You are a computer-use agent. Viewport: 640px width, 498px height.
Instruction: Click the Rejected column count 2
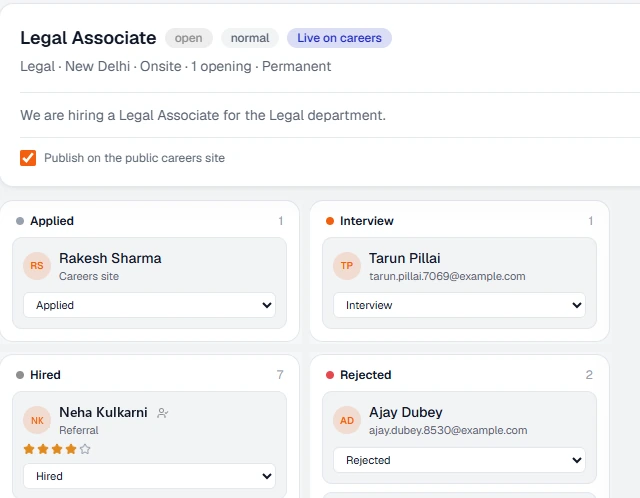coord(589,375)
